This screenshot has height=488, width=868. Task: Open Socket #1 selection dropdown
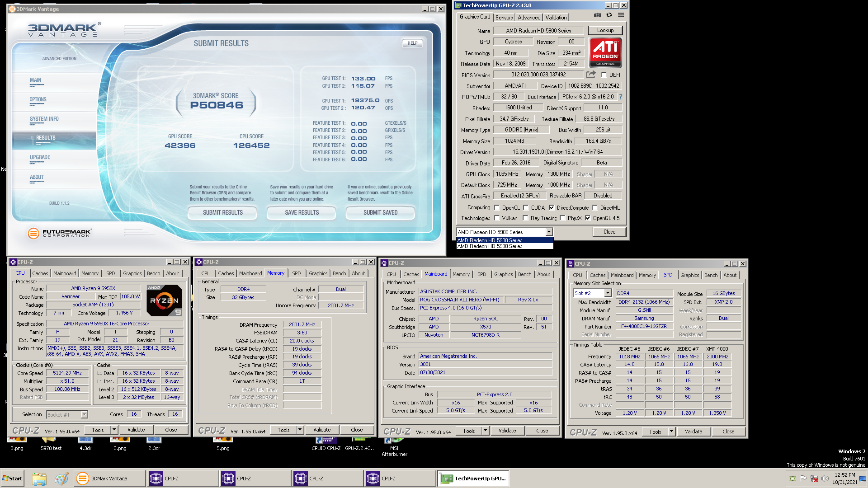84,415
